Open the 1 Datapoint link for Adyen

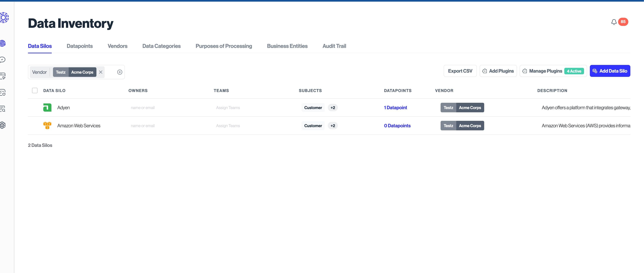(x=395, y=108)
